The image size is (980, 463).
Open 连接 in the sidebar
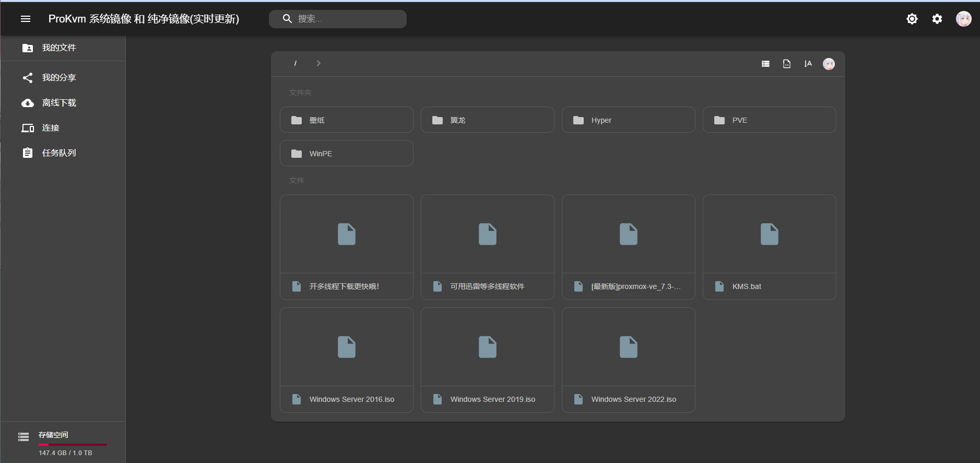point(63,128)
